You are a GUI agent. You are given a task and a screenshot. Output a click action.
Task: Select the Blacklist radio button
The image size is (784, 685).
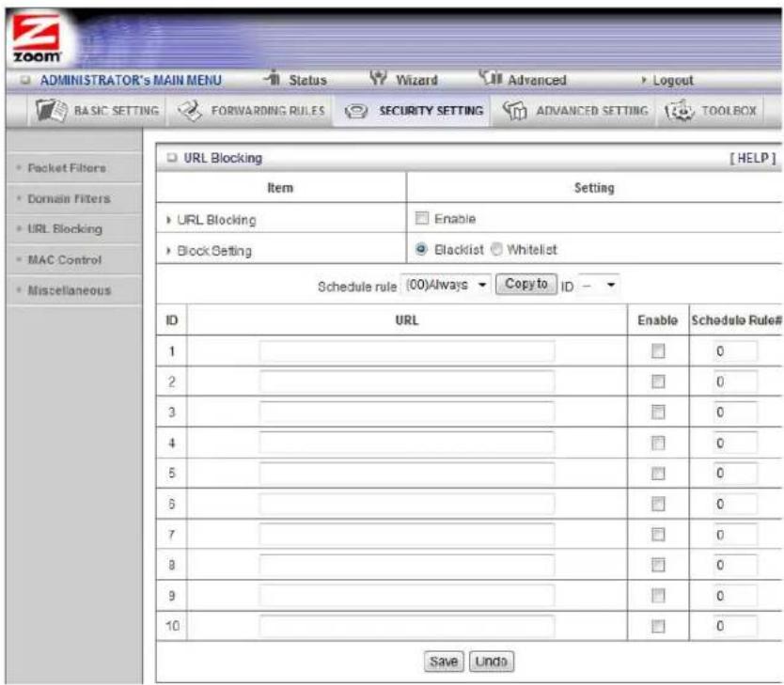(x=421, y=249)
